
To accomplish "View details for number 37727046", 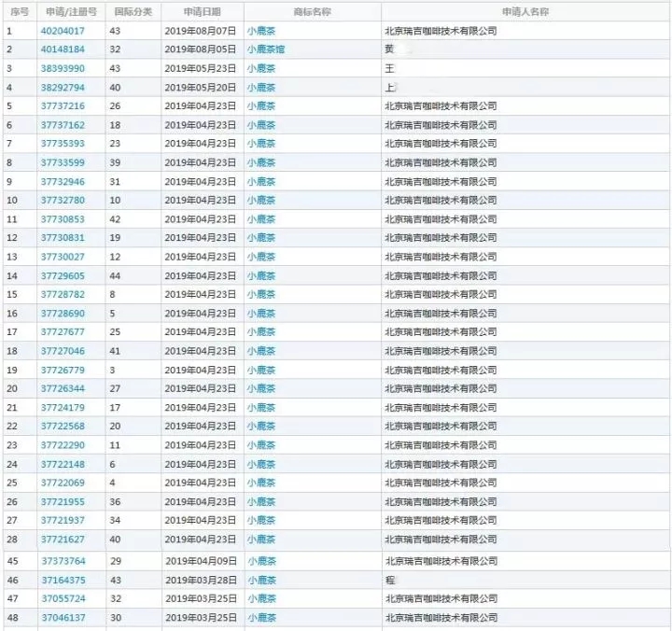I will 63,351.
